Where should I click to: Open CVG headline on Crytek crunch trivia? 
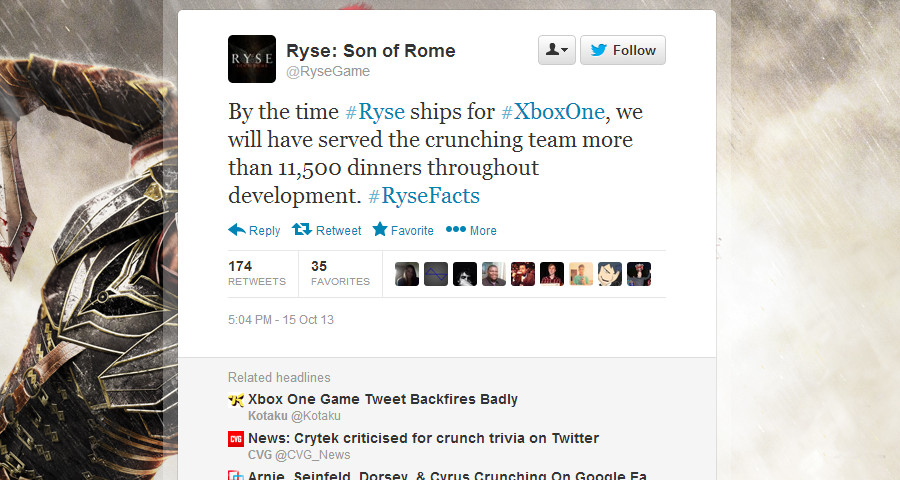423,438
